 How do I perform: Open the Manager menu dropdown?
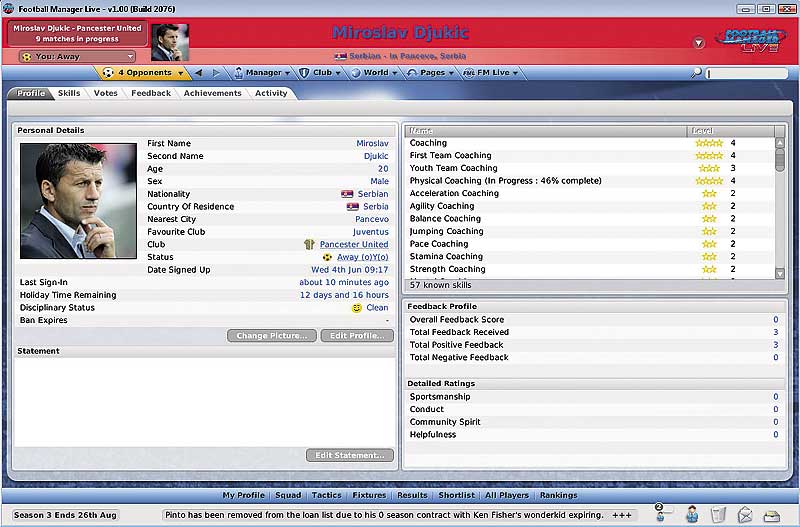262,73
